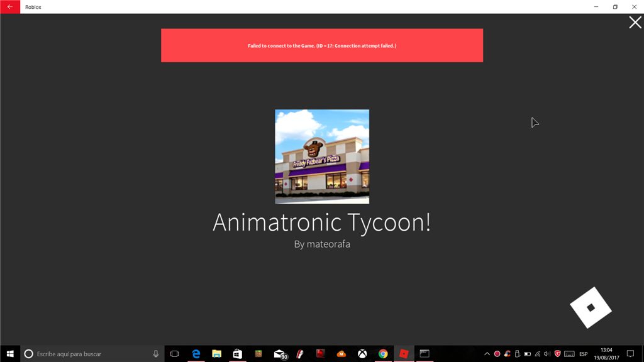Open Google Chrome from the taskbar
Screen dimensions: 644x362
(383, 354)
